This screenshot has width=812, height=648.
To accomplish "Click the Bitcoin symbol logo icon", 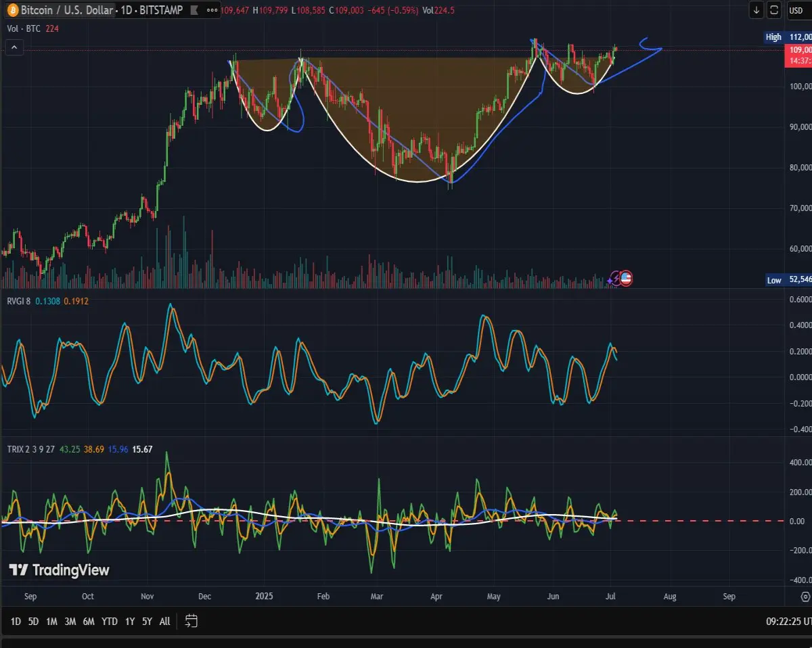I will tap(12, 10).
